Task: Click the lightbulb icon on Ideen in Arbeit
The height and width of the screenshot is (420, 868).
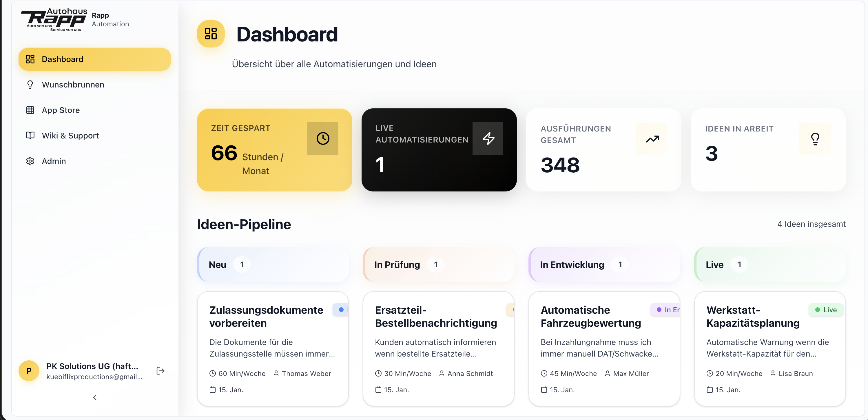Action: click(x=815, y=138)
